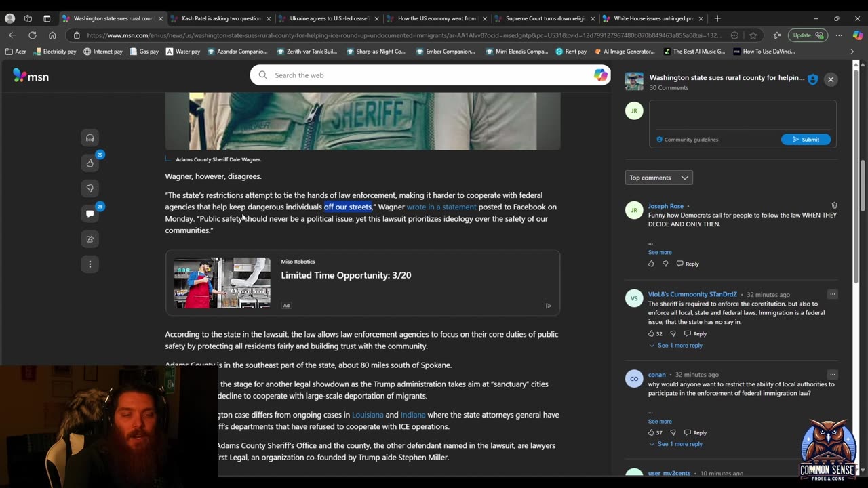The width and height of the screenshot is (868, 488).
Task: Bookmark page with star icon
Action: 753,35
